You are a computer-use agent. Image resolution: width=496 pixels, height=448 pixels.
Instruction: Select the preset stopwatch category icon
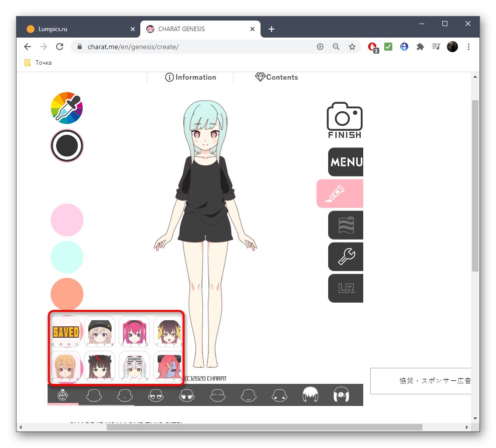pos(63,395)
